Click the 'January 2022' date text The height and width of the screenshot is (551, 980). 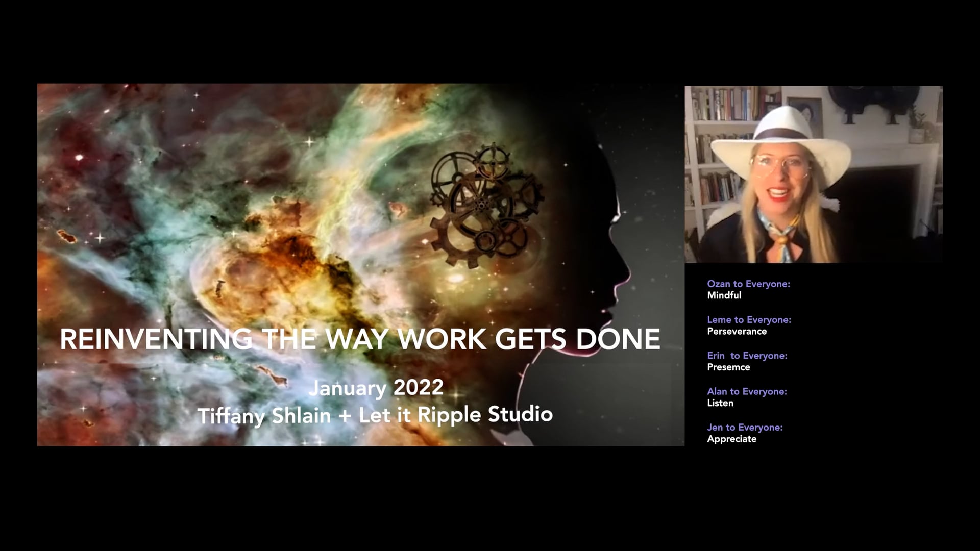point(376,388)
